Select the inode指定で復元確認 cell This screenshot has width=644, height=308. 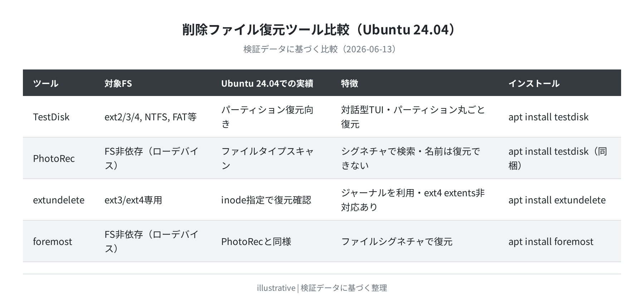[266, 200]
